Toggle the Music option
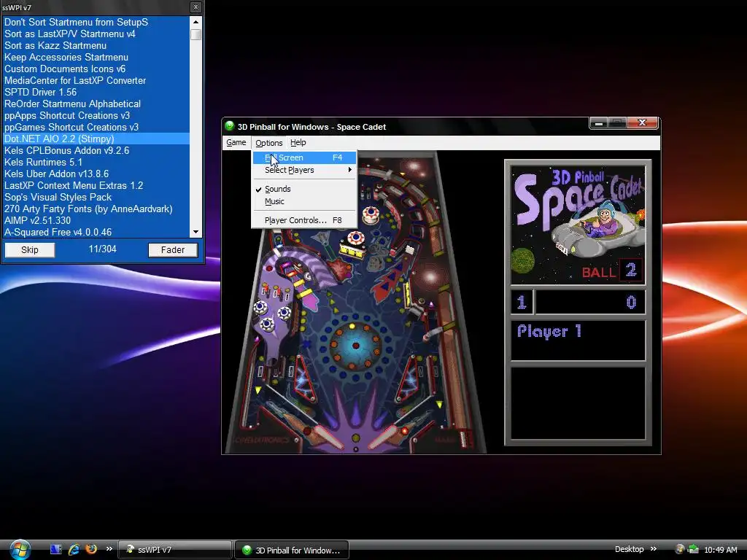 (304, 201)
